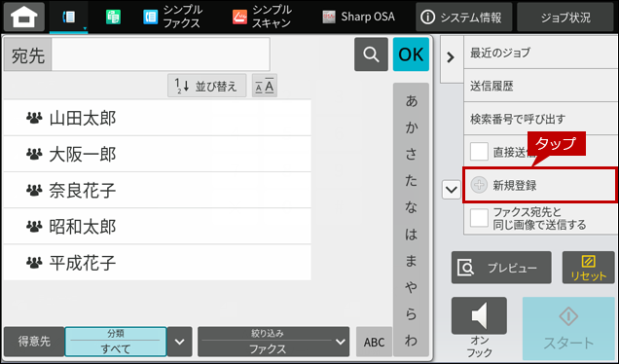The image size is (619, 364).
Task: Open the green document filing icon
Action: pos(113,17)
